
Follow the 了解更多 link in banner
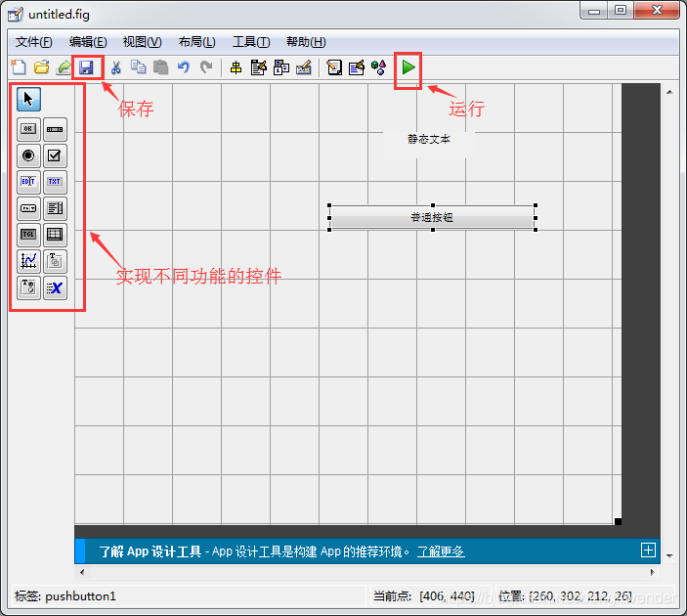click(441, 551)
